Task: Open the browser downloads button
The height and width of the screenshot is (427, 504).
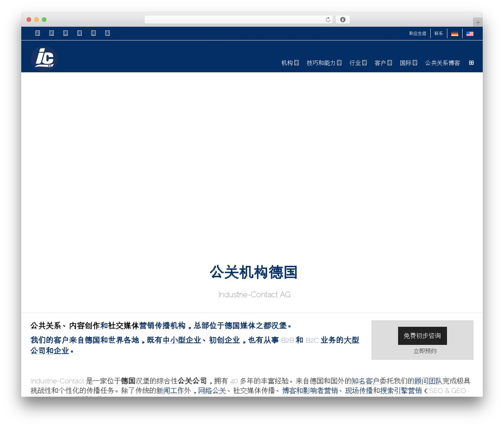Action: point(343,20)
